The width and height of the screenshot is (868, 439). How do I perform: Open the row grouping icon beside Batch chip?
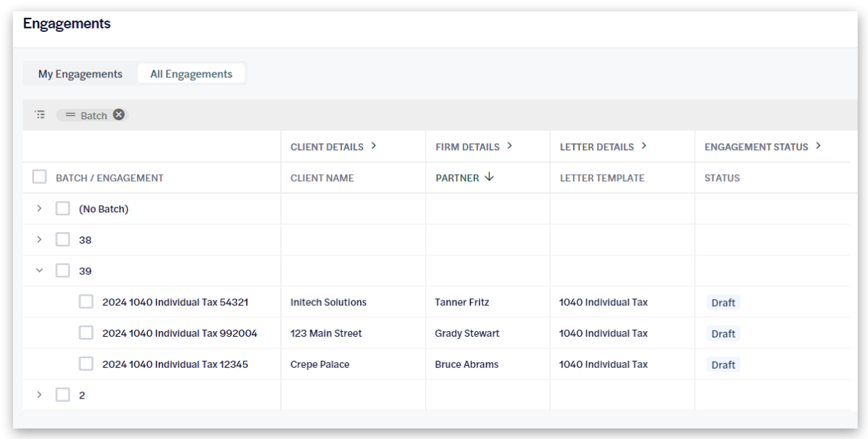click(40, 114)
